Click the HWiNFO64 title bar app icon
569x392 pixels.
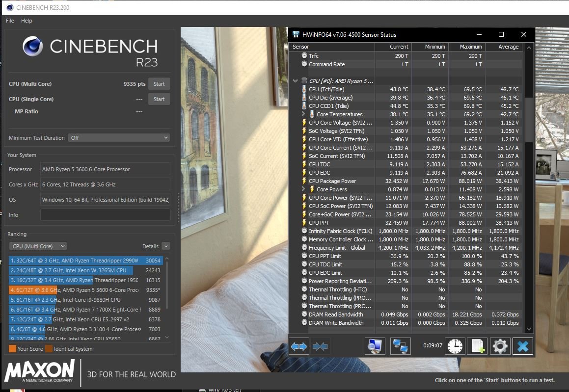[x=296, y=34]
